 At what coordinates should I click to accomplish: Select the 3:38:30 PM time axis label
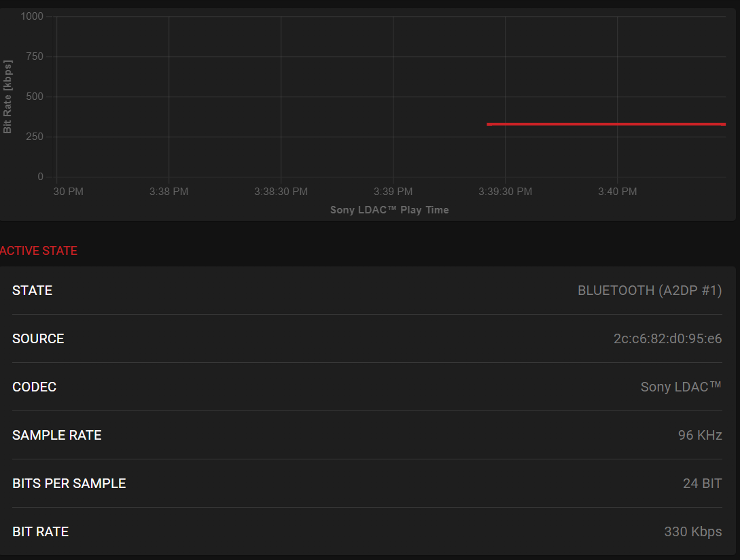(x=281, y=192)
